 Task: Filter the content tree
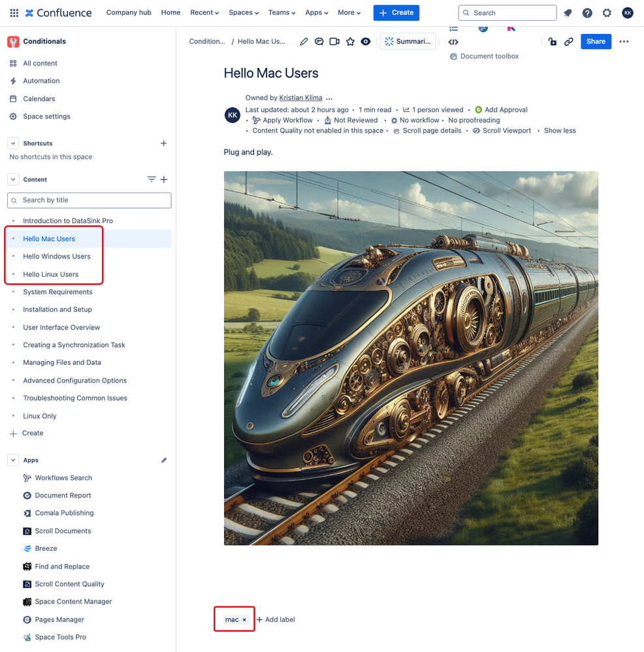(152, 179)
